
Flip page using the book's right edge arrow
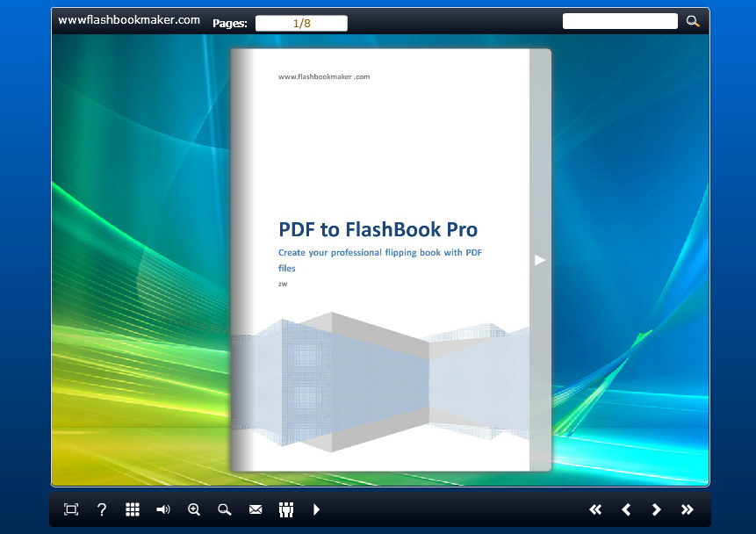point(539,260)
